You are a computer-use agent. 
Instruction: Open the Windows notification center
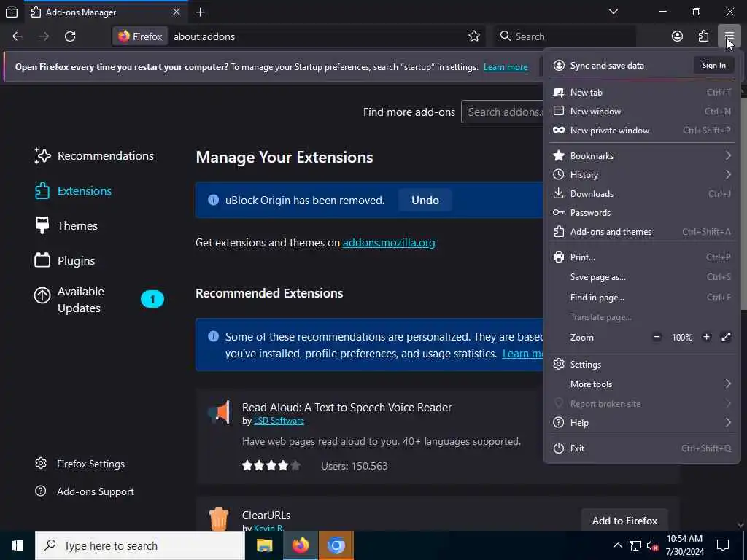point(723,545)
